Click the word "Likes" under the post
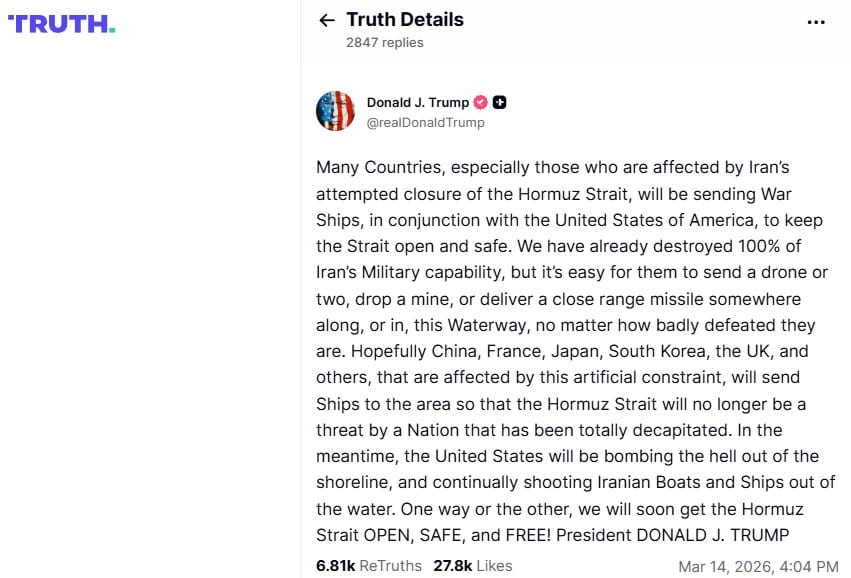This screenshot has width=851, height=578. point(494,565)
